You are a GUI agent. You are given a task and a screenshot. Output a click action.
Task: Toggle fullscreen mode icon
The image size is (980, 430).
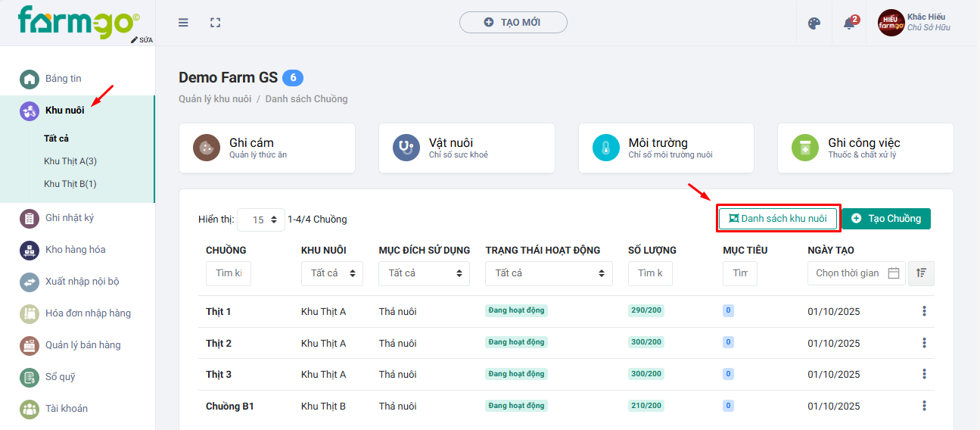[216, 23]
